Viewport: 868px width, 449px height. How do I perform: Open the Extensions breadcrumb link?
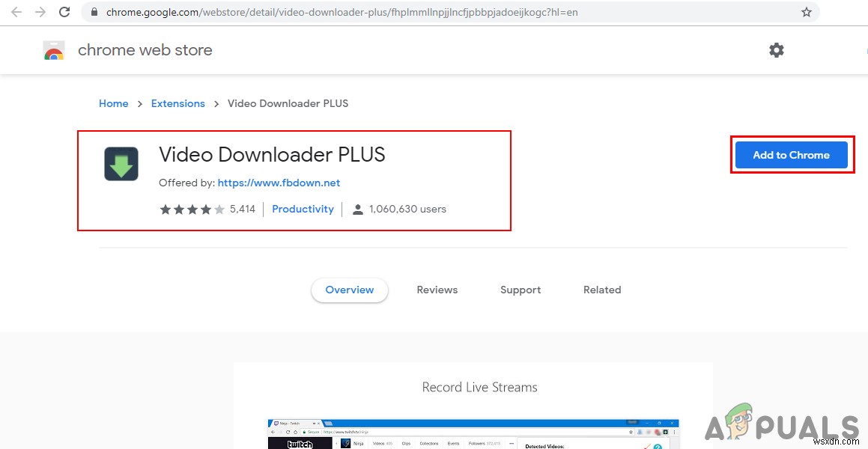point(177,103)
